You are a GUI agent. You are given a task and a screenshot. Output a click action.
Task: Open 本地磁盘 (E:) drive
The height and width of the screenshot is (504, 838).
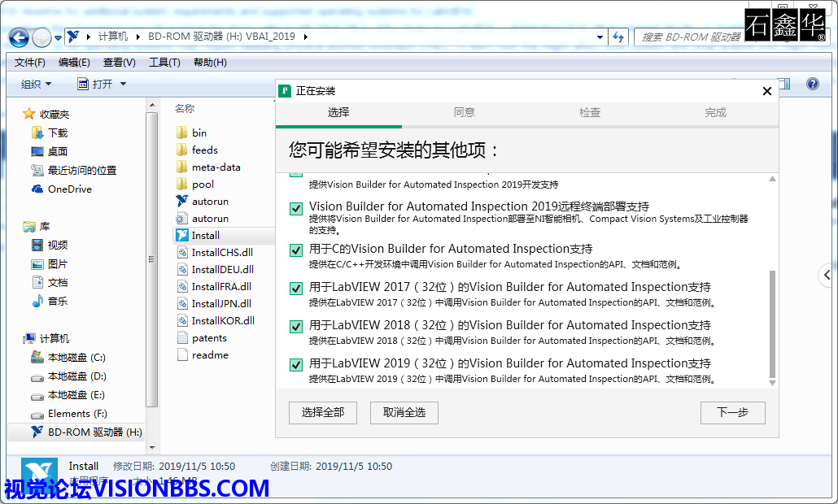pyautogui.click(x=68, y=395)
